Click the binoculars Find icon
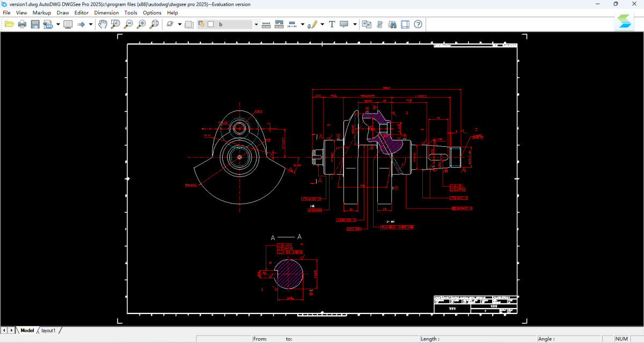The height and width of the screenshot is (343, 644). point(392,24)
